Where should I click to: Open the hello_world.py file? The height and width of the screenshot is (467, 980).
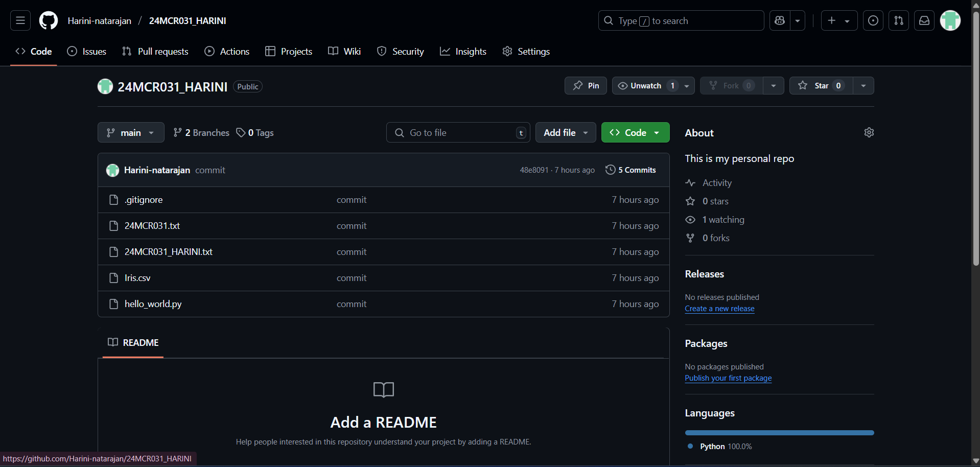click(x=153, y=304)
